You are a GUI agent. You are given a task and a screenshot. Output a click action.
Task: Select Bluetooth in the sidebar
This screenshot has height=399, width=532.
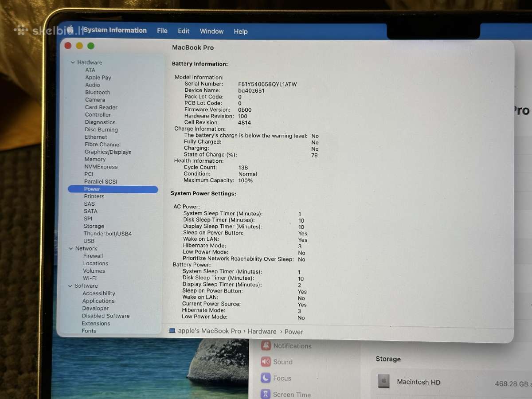pos(98,92)
